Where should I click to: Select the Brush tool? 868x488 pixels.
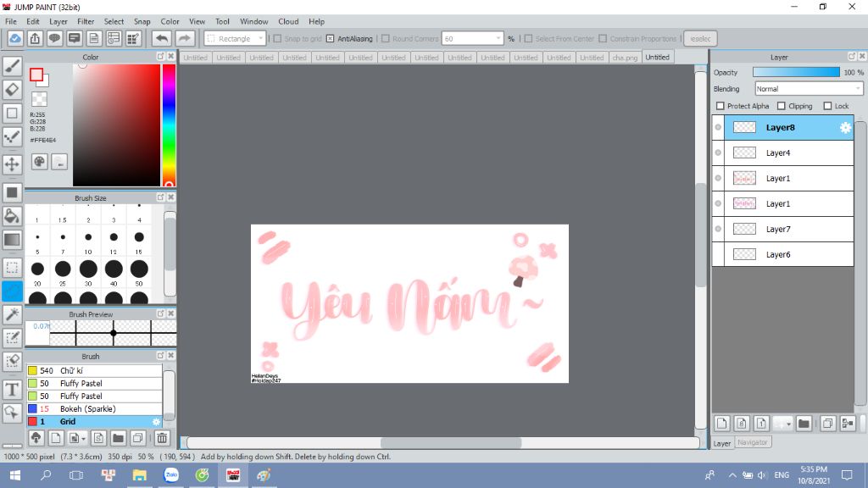[x=12, y=66]
